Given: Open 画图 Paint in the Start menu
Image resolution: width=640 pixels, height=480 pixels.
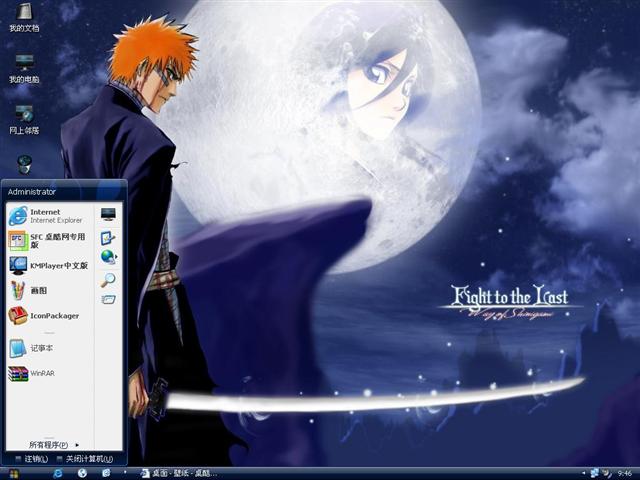Looking at the screenshot, I should [50, 291].
